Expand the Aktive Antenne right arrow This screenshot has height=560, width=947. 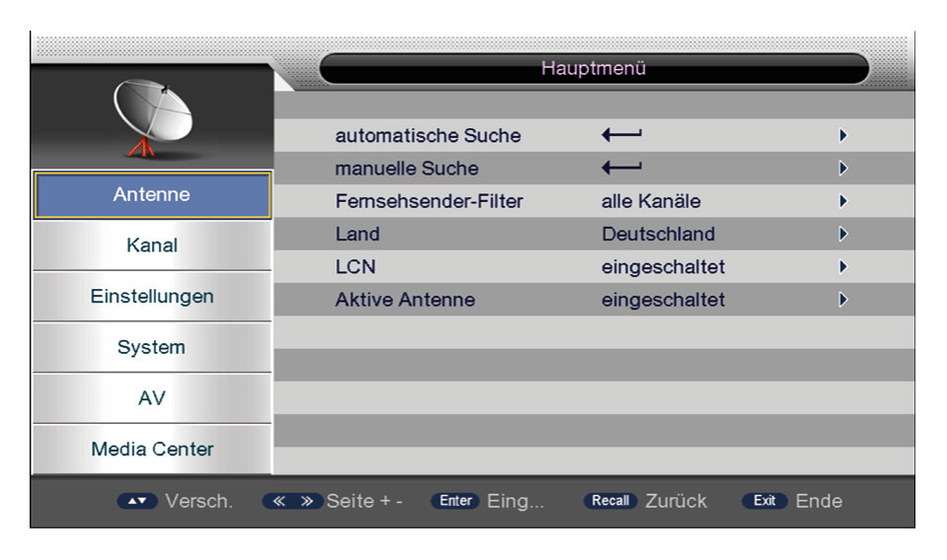point(843,300)
